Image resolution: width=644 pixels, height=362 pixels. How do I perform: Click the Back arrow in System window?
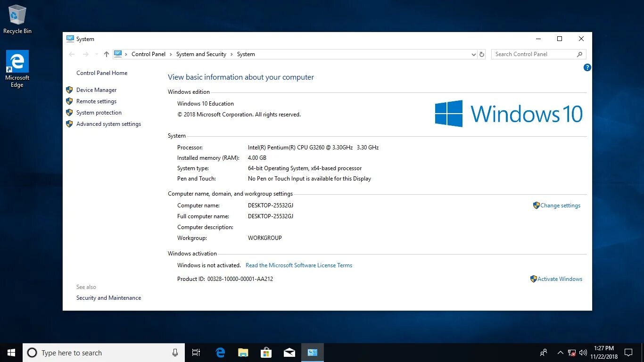click(72, 54)
